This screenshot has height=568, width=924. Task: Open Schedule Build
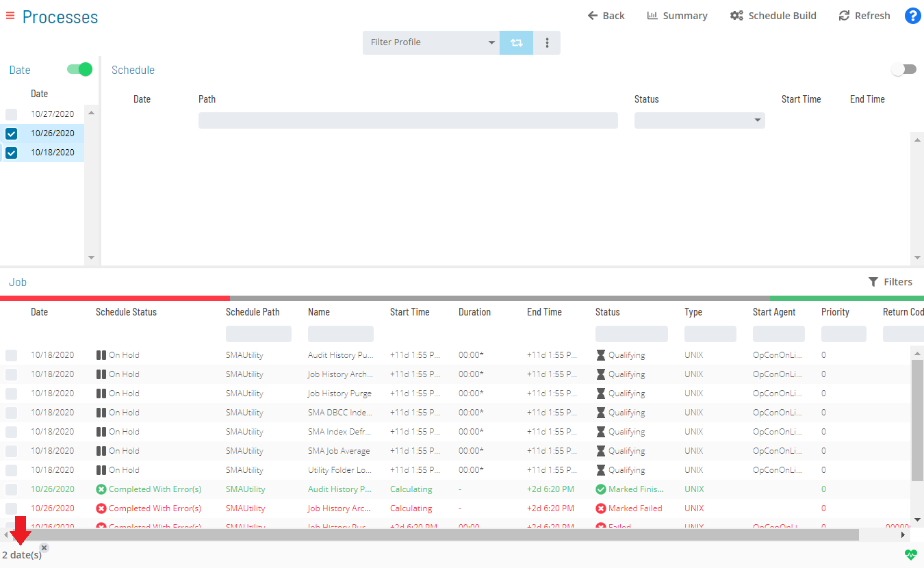(x=773, y=16)
